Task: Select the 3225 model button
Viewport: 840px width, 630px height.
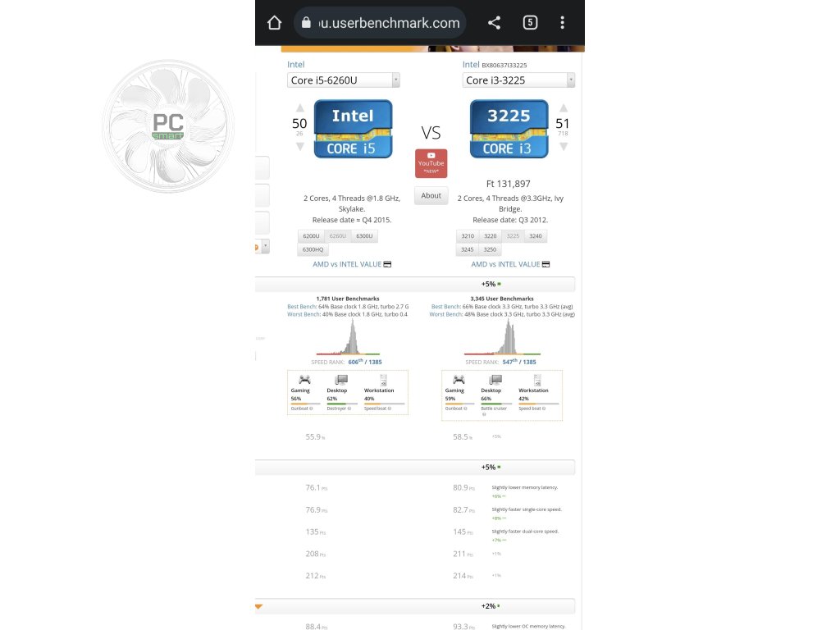Action: click(514, 235)
